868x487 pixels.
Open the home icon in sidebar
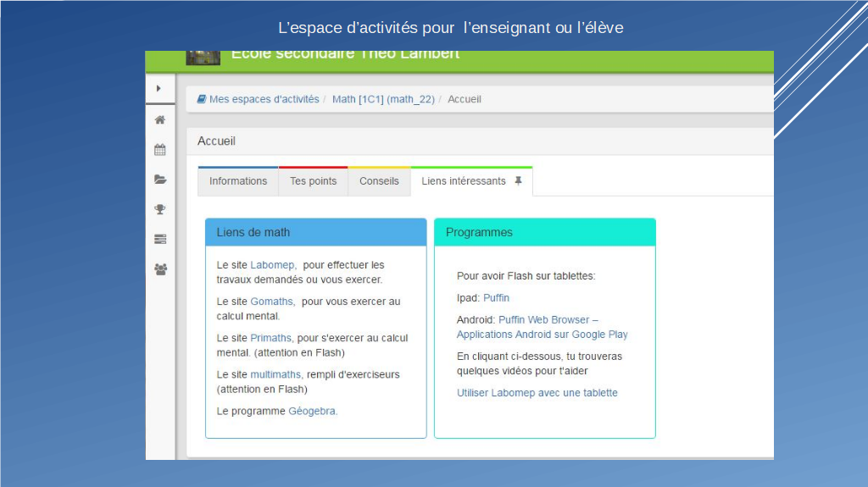tap(160, 119)
